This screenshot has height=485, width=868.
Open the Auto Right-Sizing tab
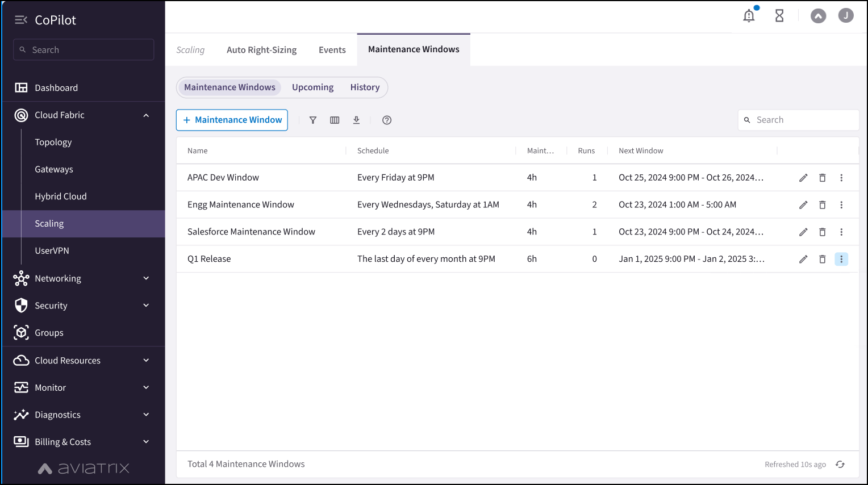(x=261, y=49)
